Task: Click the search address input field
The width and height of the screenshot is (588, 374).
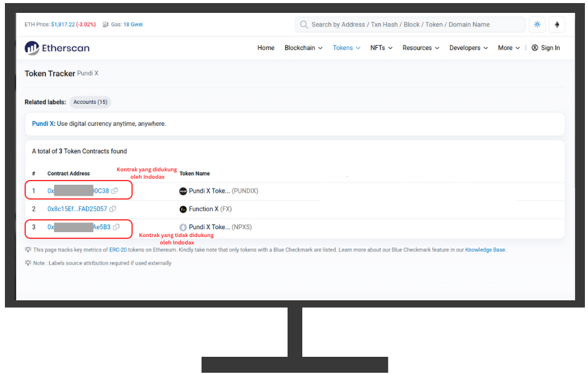Action: 410,25
